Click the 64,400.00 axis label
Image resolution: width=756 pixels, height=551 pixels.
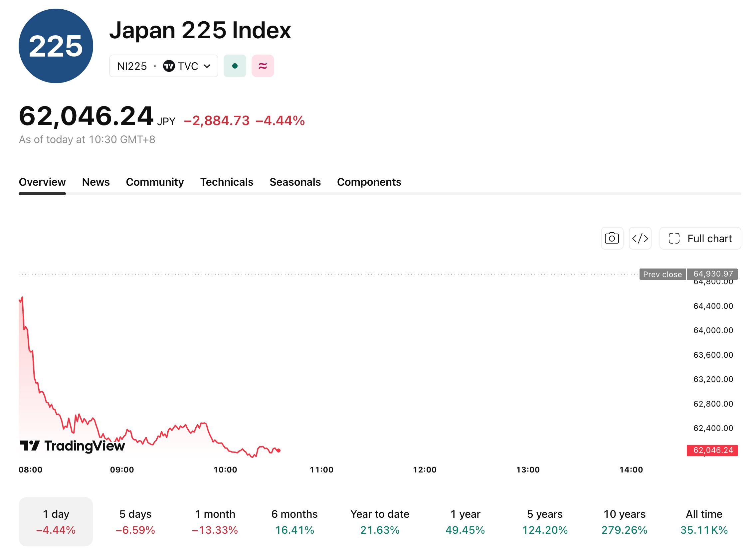click(x=713, y=306)
